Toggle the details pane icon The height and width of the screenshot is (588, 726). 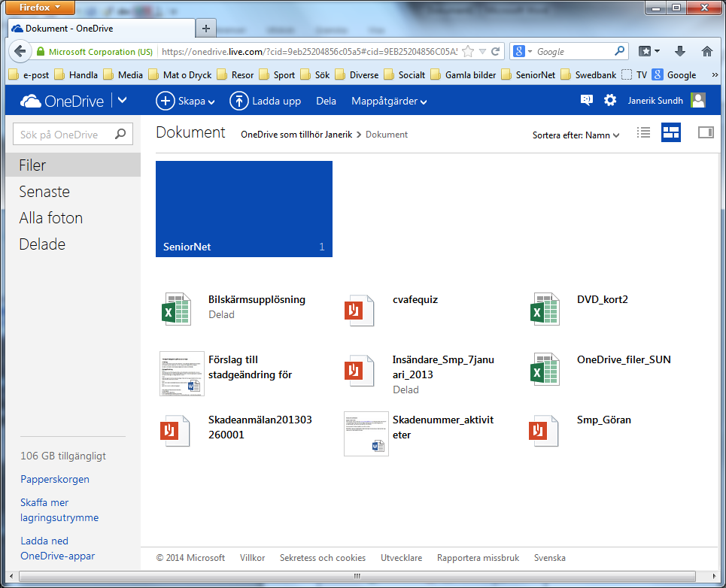[706, 133]
